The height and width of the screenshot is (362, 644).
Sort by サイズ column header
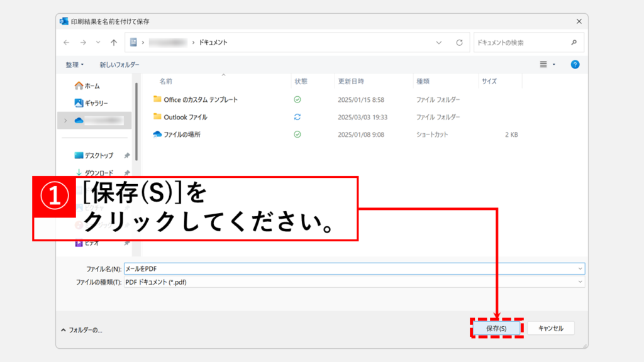(x=489, y=81)
